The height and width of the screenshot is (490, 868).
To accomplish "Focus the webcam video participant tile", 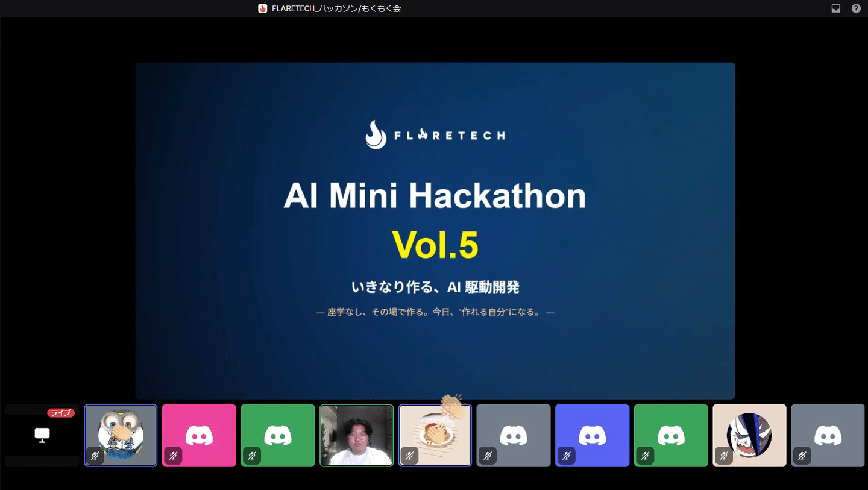I will tap(356, 435).
